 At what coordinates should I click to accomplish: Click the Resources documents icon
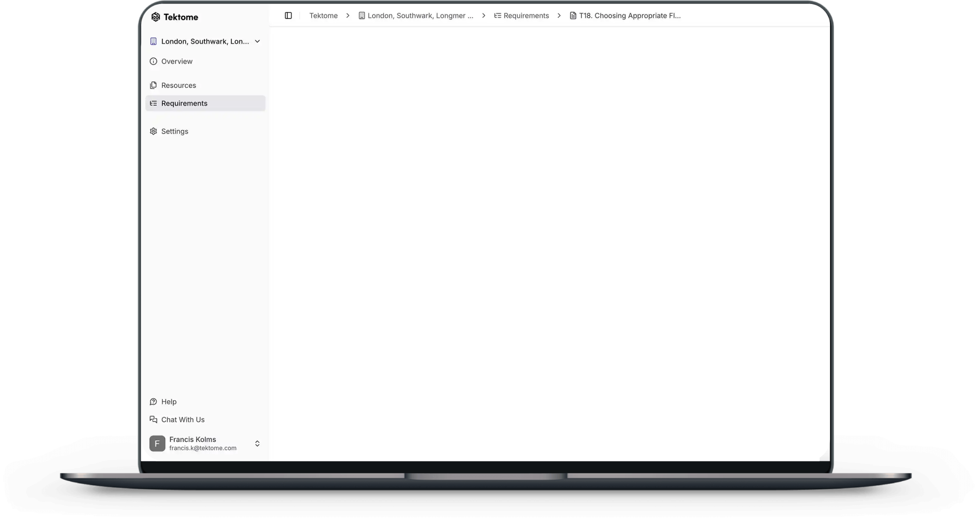point(153,85)
